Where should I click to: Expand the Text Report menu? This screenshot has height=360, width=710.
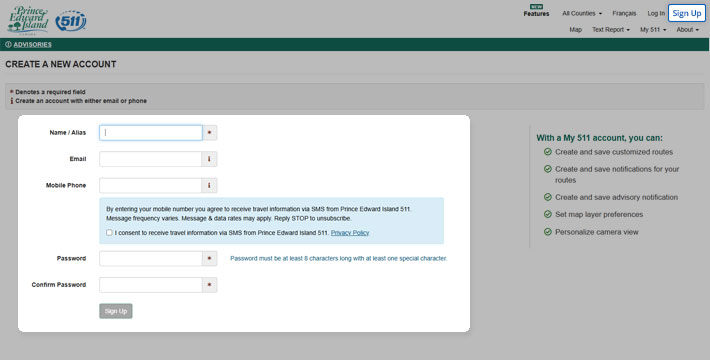tap(610, 29)
